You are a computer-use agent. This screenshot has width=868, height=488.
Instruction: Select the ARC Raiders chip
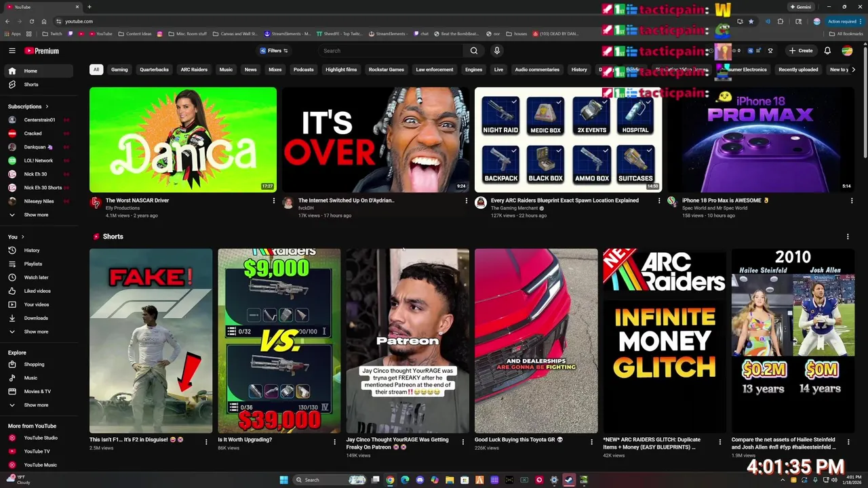coord(194,69)
